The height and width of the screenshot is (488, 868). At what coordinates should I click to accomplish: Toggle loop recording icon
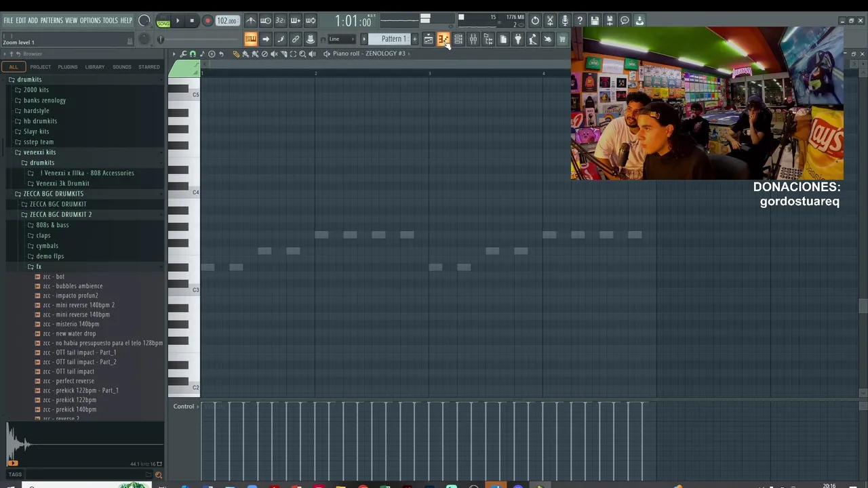coord(311,20)
